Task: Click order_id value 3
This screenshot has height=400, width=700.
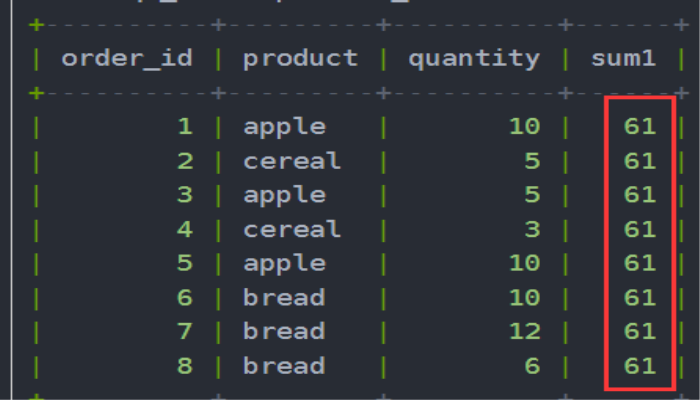Action: (x=185, y=195)
